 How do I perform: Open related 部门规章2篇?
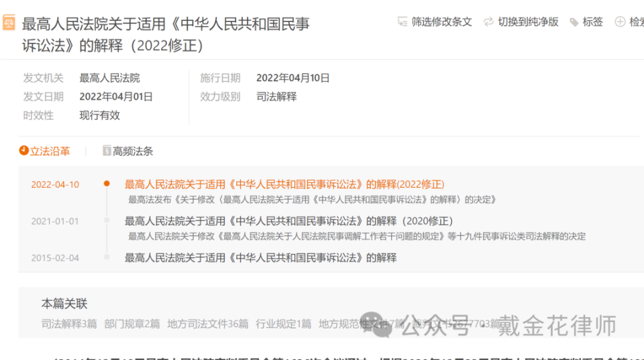pyautogui.click(x=132, y=324)
